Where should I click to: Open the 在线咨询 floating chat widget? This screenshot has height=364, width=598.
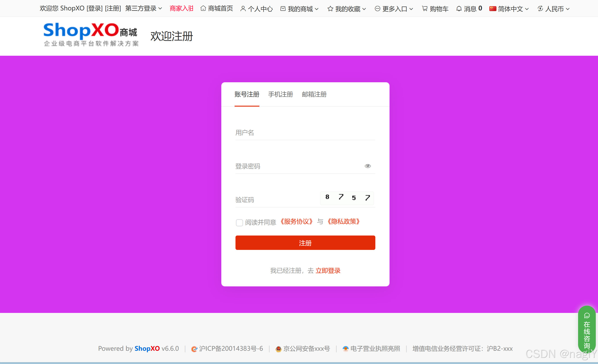pos(587,330)
